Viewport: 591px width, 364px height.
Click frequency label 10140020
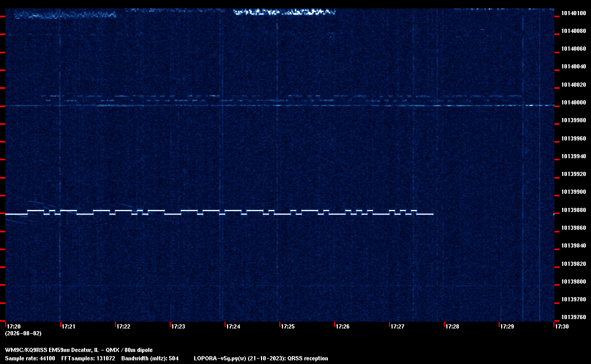pos(574,85)
